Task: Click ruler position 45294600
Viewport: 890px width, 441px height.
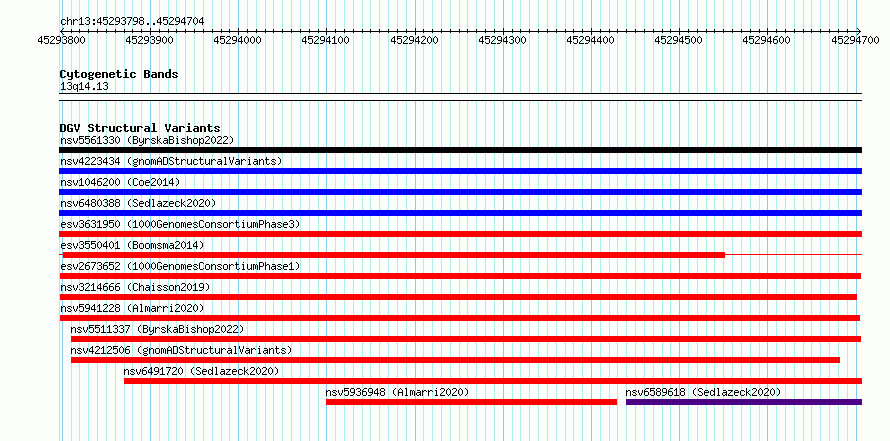Action: [x=767, y=40]
